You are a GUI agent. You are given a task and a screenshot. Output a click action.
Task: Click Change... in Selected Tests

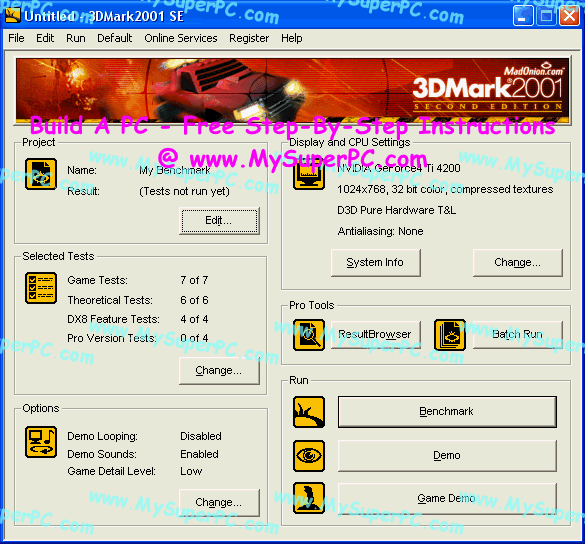[x=219, y=371]
